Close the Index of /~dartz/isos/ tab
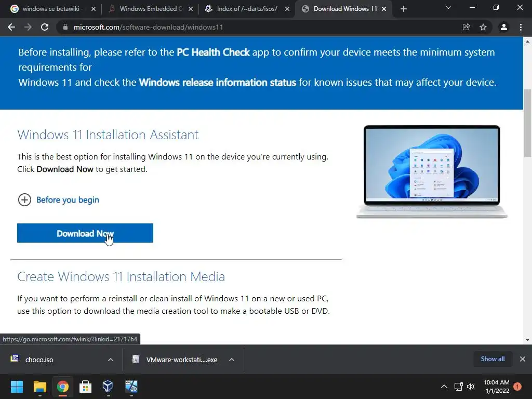Viewport: 532px width, 399px height. click(287, 9)
